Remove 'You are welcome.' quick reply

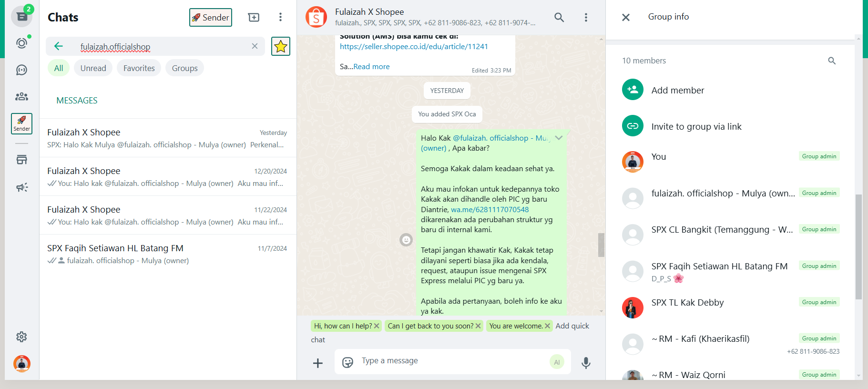pyautogui.click(x=547, y=326)
